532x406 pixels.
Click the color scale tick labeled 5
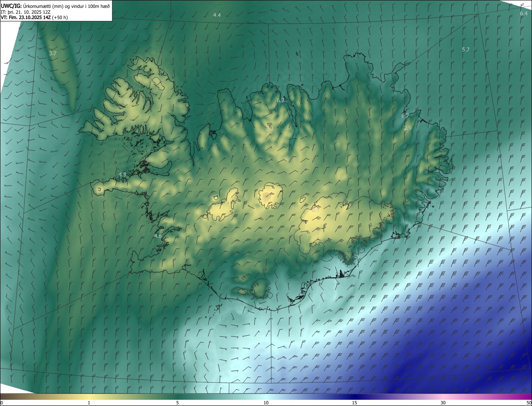pos(177,403)
